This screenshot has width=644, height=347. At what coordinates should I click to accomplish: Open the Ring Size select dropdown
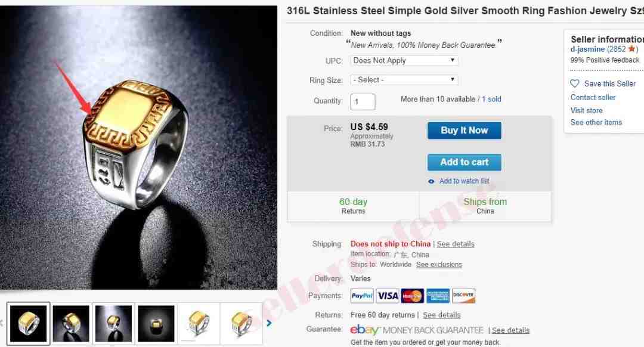click(404, 80)
